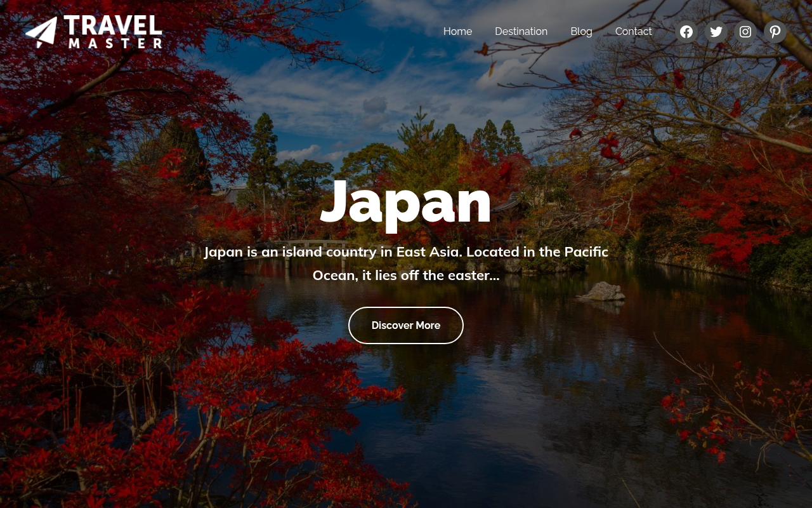Open the Facebook social link
Screen dimensions: 812x508
(686, 32)
